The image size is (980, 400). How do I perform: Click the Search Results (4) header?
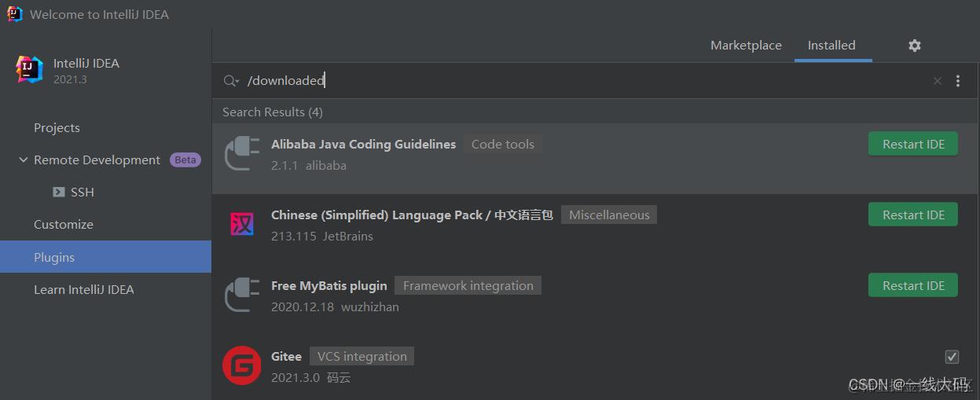(273, 112)
